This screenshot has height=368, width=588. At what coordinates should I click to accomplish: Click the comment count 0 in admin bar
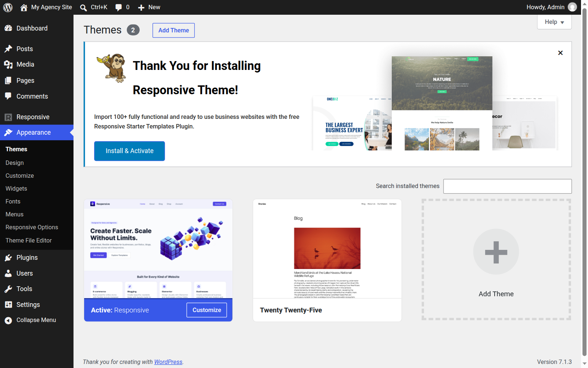(128, 7)
